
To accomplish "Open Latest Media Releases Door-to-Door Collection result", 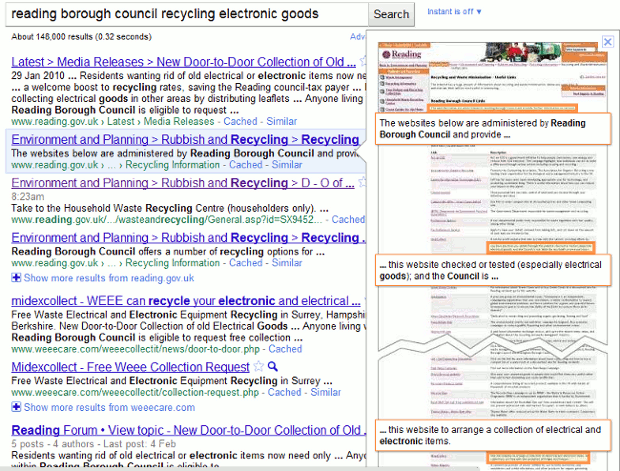I will [183, 62].
